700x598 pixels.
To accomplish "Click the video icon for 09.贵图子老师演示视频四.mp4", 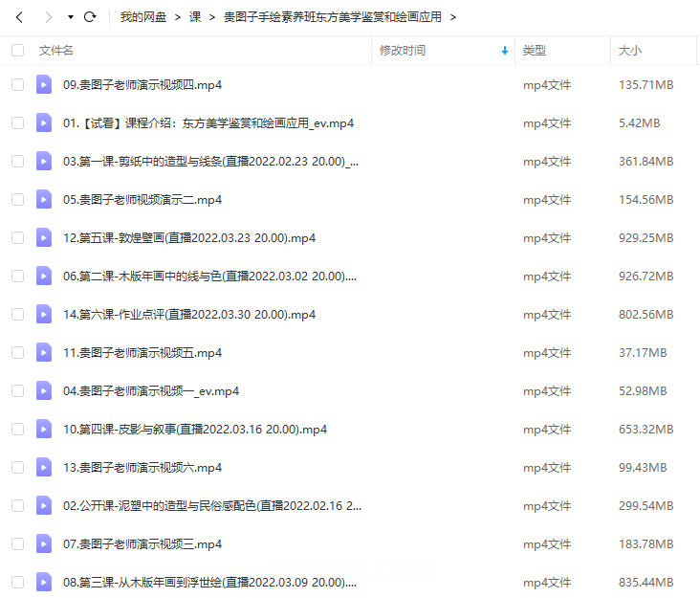I will tap(44, 85).
